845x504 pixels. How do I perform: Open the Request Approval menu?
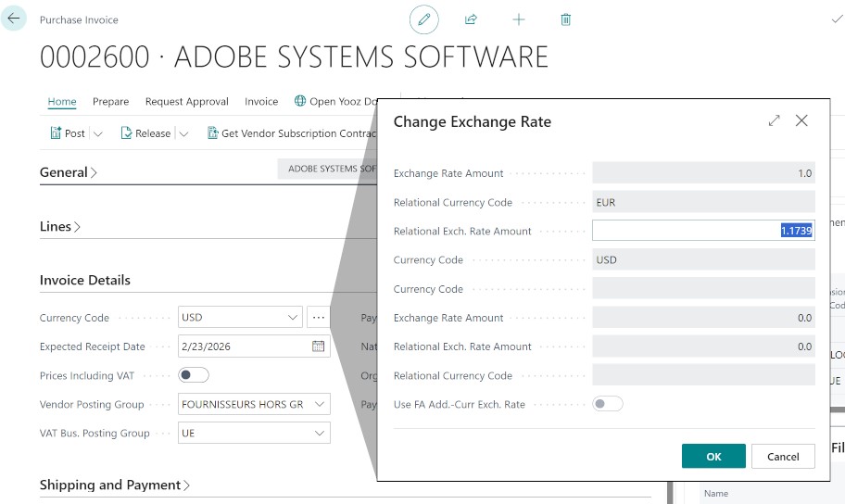[x=186, y=102]
